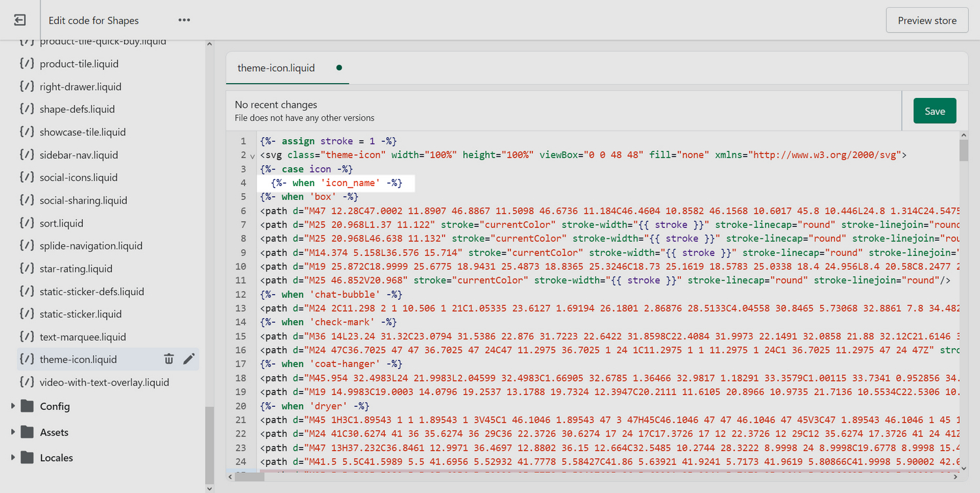The width and height of the screenshot is (980, 493).
Task: Click the 'box' when statement on line 5
Action: 309,197
